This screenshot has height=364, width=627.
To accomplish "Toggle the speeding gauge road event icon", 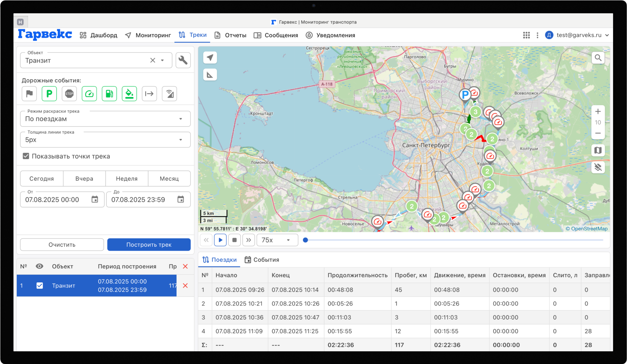I will pos(89,94).
